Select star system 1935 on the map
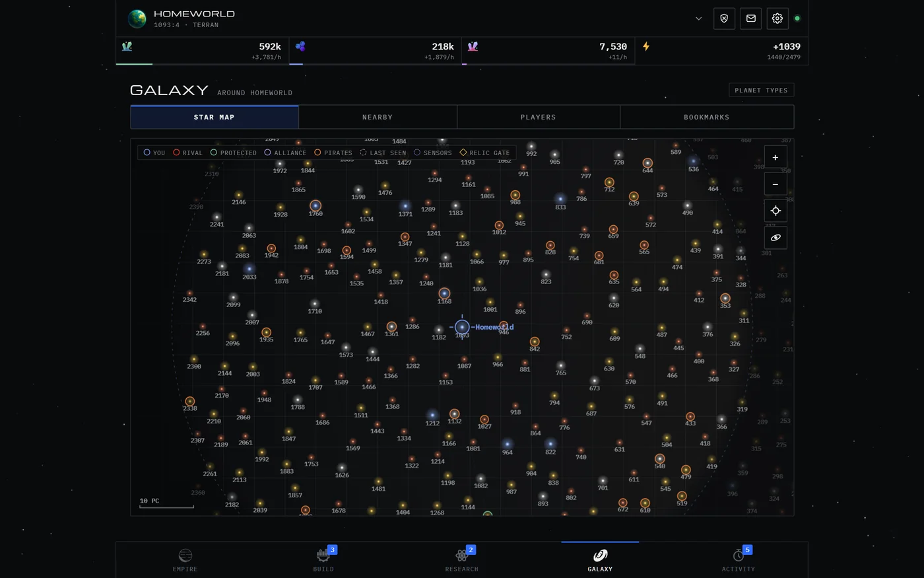924x578 pixels. pyautogui.click(x=267, y=333)
